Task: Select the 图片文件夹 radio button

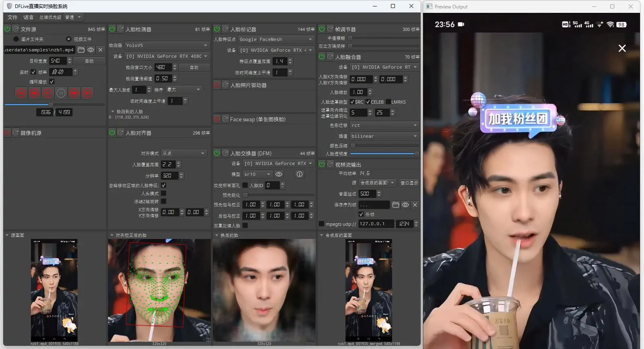Action: pos(16,39)
